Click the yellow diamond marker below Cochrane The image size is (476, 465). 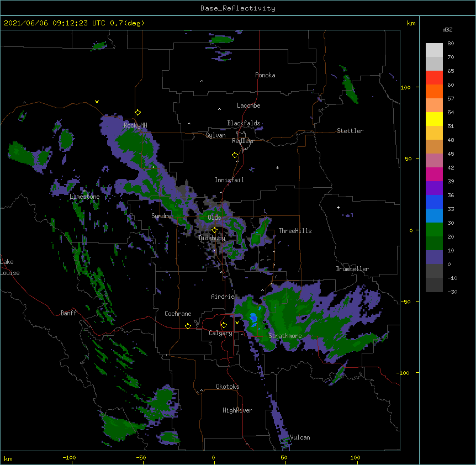pos(188,326)
